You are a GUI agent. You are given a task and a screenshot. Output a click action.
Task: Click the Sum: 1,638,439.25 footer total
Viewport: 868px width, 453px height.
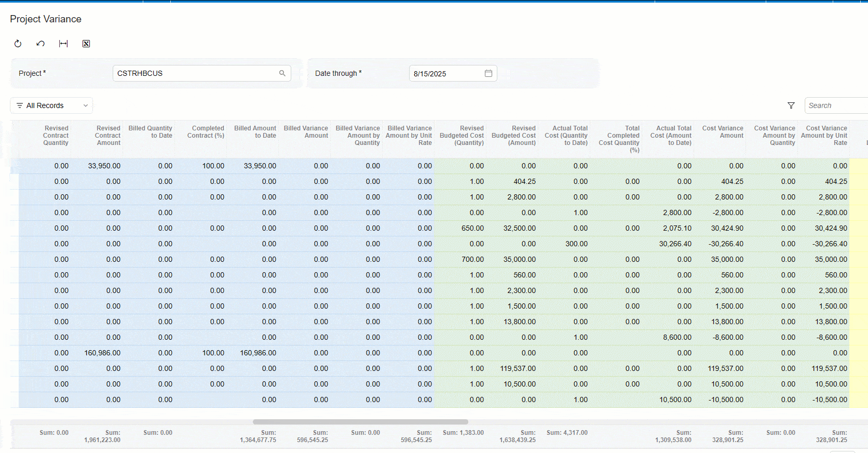point(518,436)
